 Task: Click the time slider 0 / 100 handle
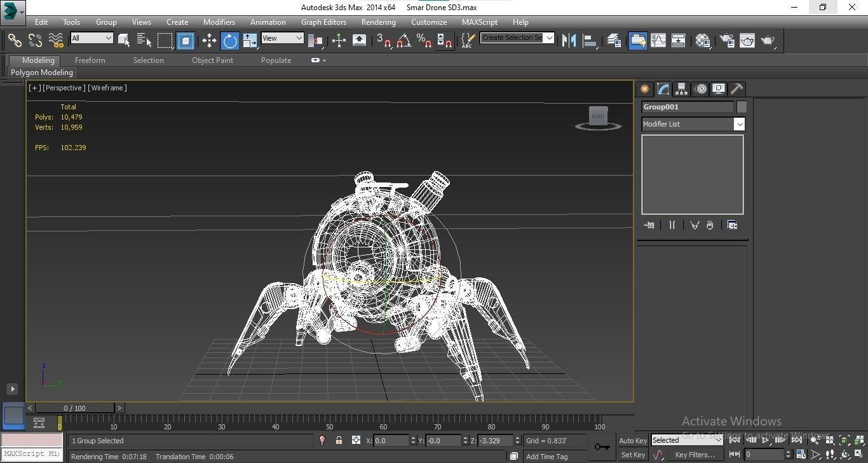pos(74,408)
